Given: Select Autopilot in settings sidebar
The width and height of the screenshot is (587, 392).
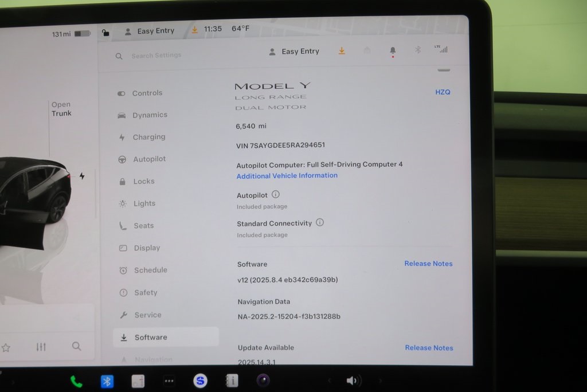Looking at the screenshot, I should tap(142, 159).
